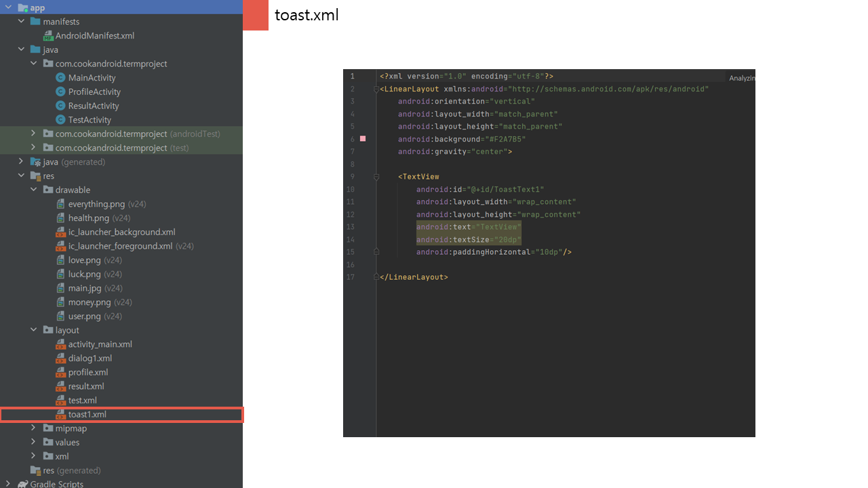The image size is (868, 488).
Task: Collapse the app module node
Action: 8,7
